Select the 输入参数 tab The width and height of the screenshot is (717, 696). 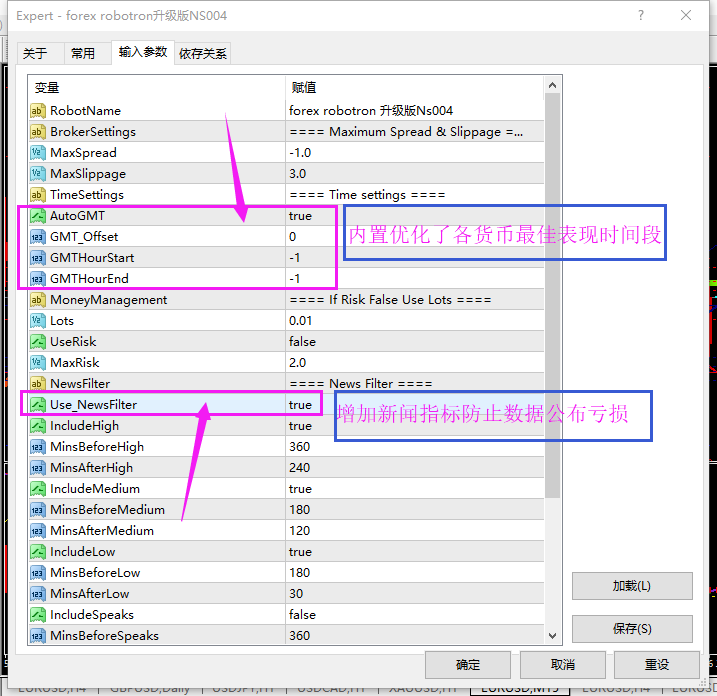[x=143, y=52]
